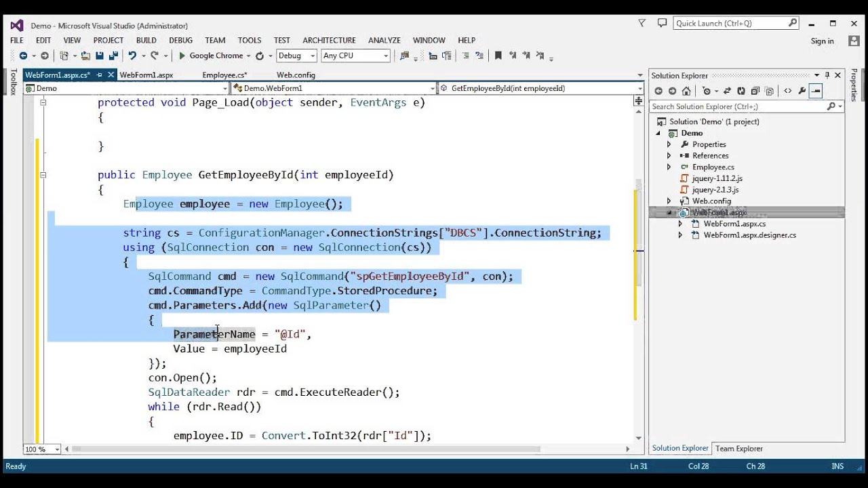
Task: Open the Debug configuration dropdown
Action: (313, 56)
